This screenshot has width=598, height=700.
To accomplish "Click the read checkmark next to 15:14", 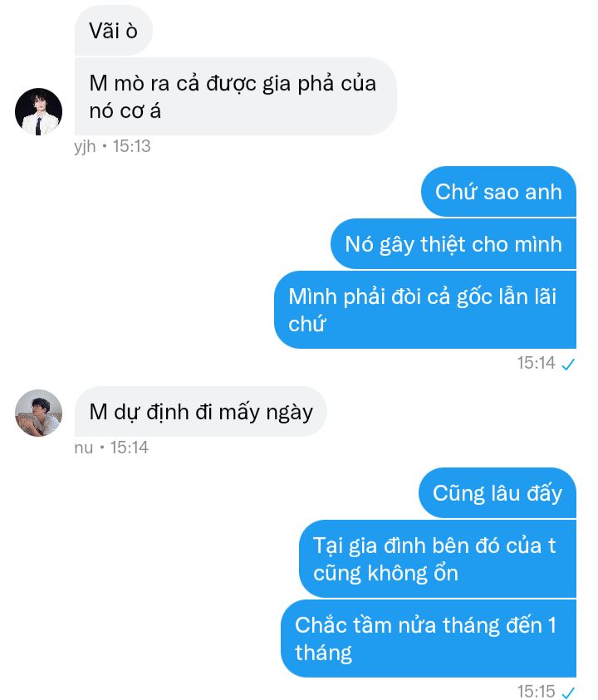I will point(568,365).
